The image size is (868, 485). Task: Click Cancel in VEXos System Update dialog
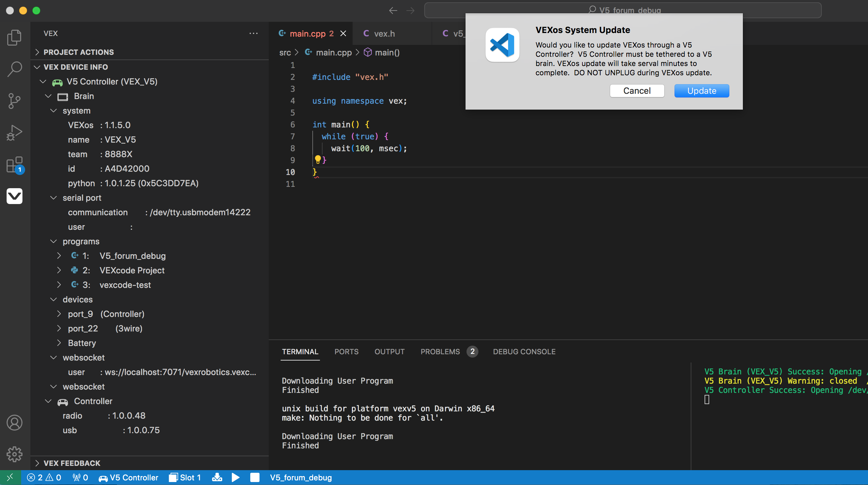point(637,91)
